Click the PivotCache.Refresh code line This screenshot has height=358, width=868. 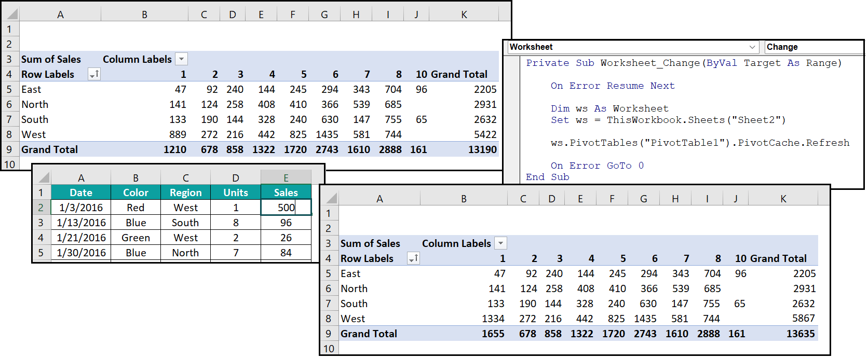(700, 143)
